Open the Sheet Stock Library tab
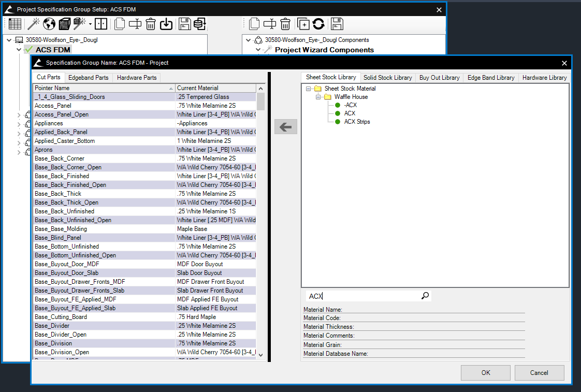 pyautogui.click(x=331, y=77)
